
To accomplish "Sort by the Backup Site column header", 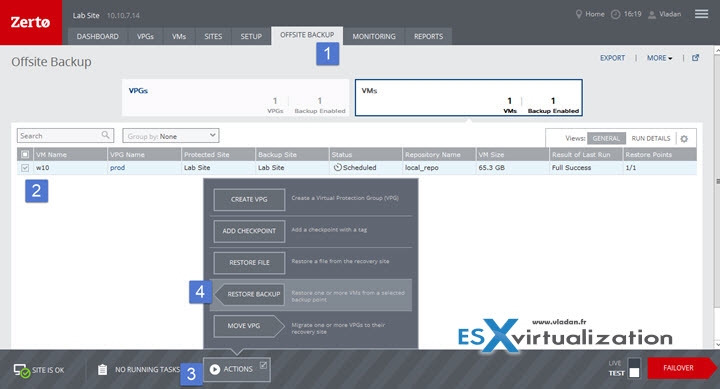I will (292, 154).
